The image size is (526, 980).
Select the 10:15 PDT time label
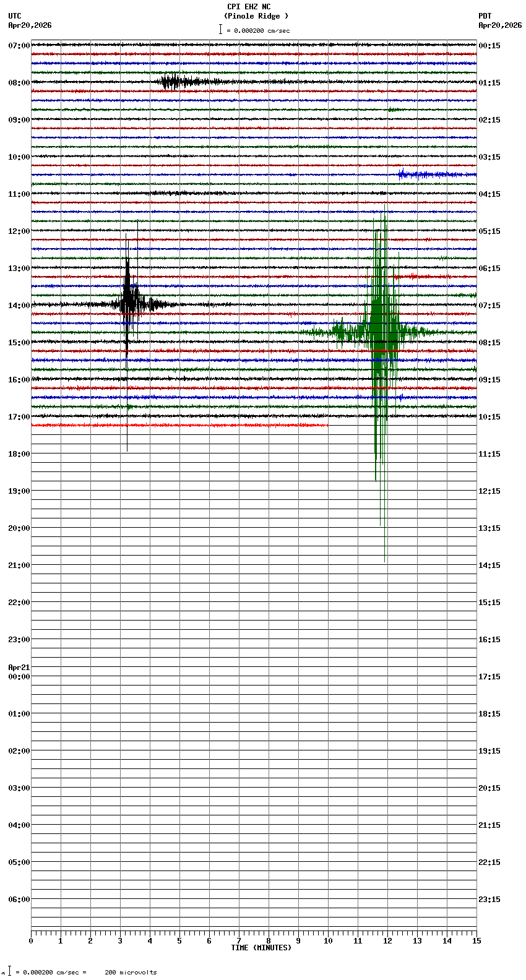[x=489, y=417]
